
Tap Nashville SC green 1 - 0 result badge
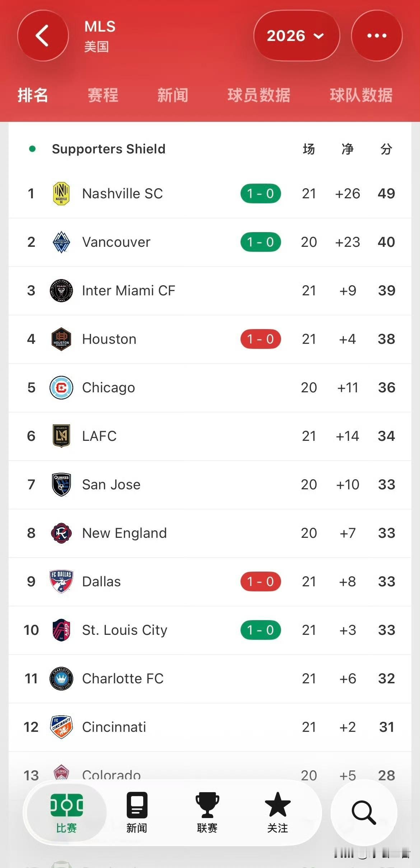(x=261, y=194)
